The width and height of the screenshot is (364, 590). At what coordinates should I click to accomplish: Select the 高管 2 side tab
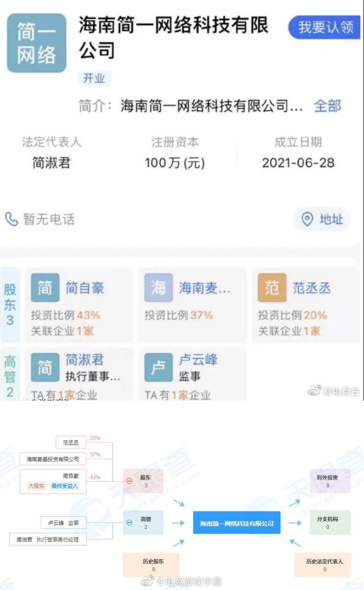10,376
